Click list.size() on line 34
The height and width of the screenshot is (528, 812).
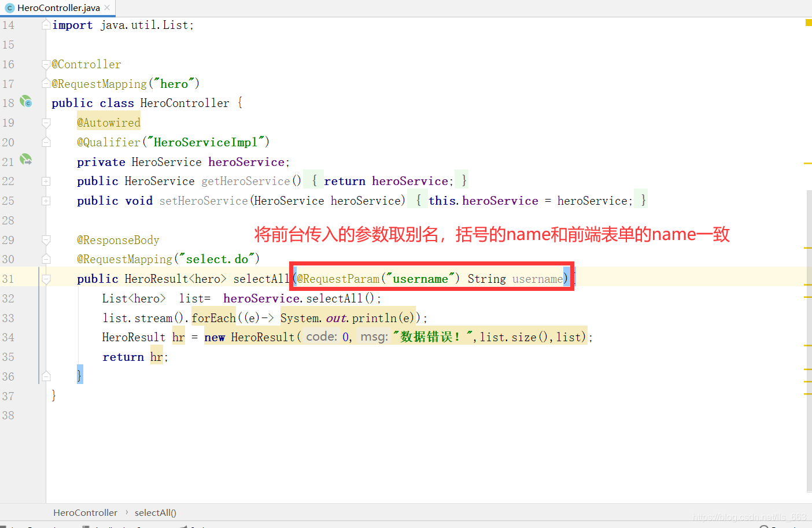pos(515,337)
